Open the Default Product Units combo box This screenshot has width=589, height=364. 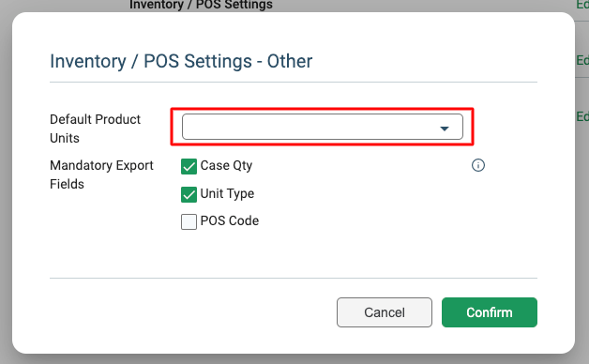(323, 127)
